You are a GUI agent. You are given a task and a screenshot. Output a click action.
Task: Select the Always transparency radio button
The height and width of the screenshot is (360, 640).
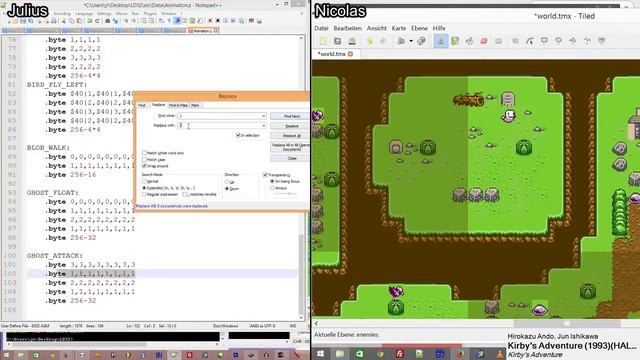(272, 188)
